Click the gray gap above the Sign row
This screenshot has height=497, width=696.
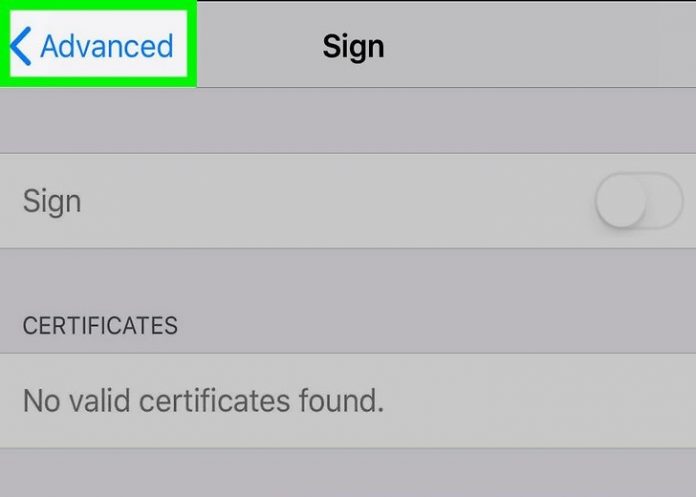pos(348,122)
